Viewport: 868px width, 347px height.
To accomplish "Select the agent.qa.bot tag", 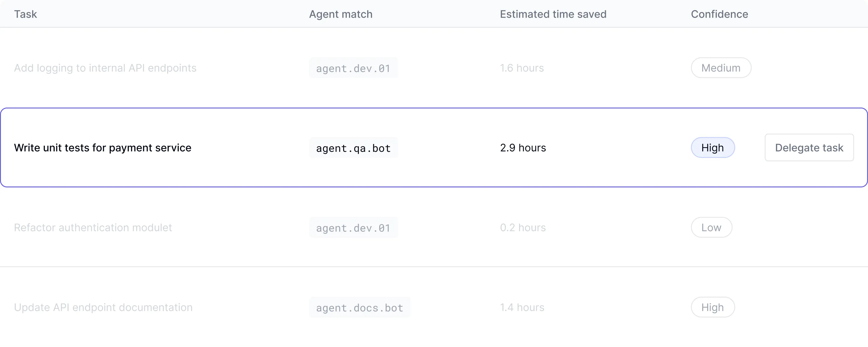I will (353, 148).
